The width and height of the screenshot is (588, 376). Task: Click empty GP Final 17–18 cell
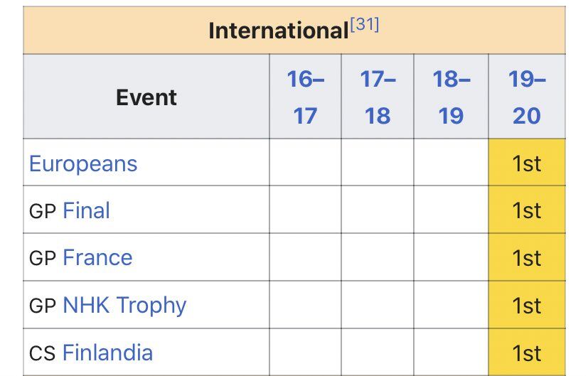[378, 210]
